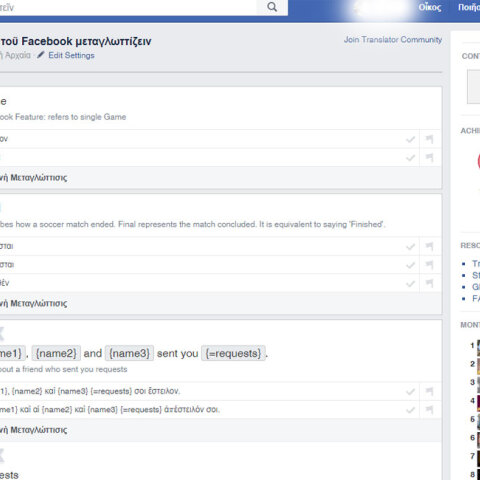Flag the 'θέν' translation row

click(430, 283)
